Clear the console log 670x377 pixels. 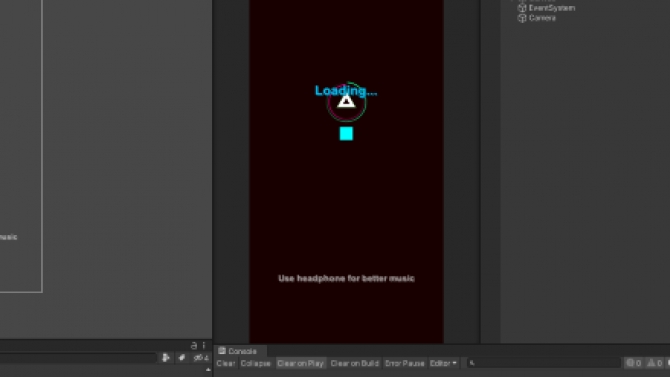click(226, 363)
